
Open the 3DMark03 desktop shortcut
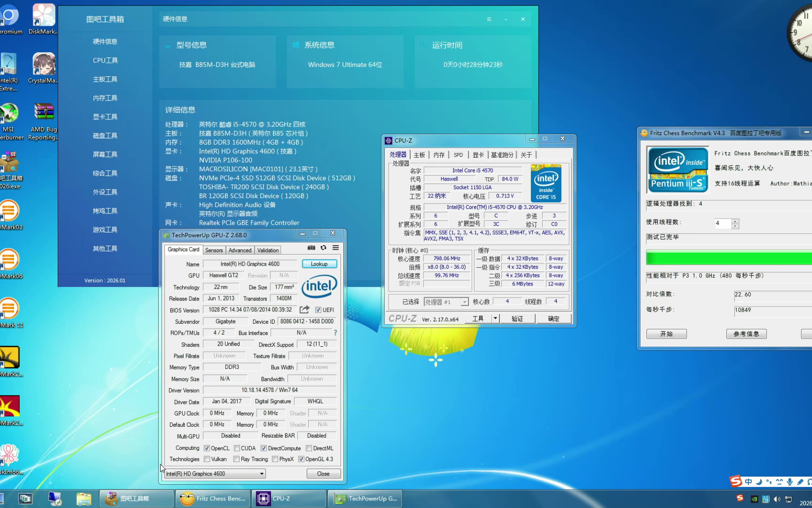point(11,215)
